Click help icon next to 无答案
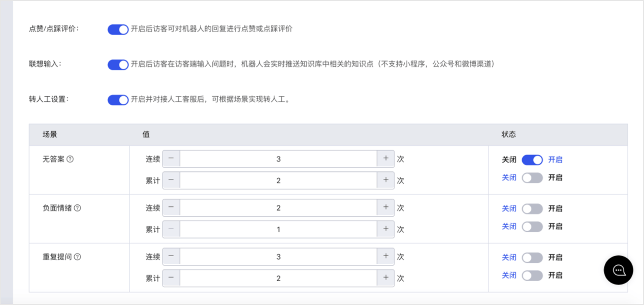Viewport: 644px width, 305px height. [70, 159]
